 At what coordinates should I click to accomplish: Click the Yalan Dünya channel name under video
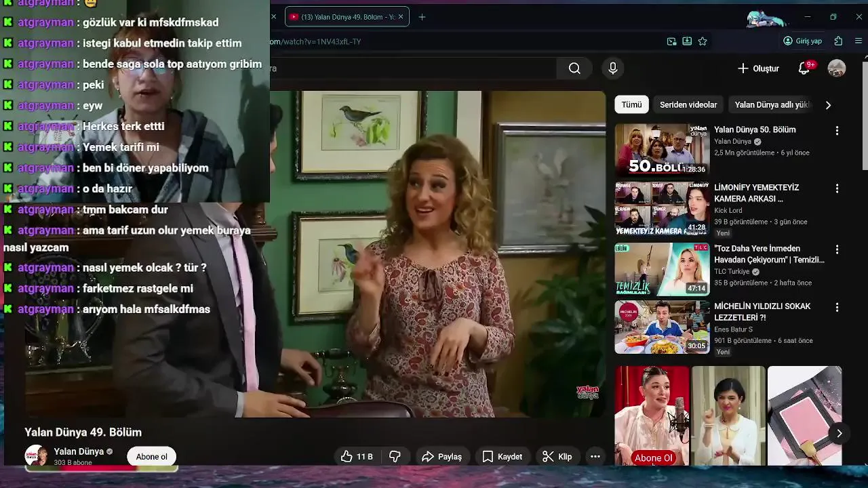(x=79, y=451)
